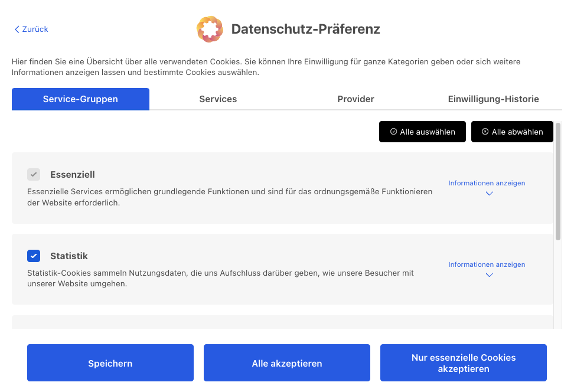Image resolution: width=574 pixels, height=392 pixels.
Task: Select the Service-Gruppen tab
Action: coord(80,99)
